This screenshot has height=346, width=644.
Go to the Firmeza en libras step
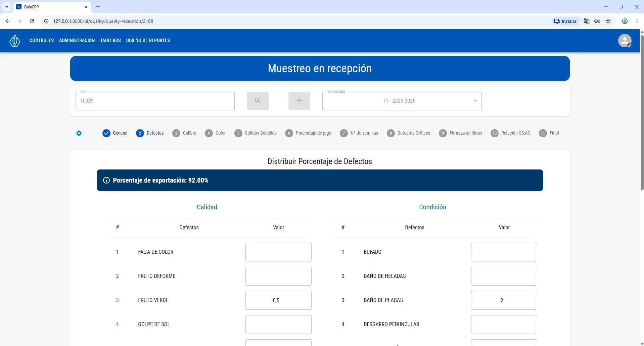point(460,133)
